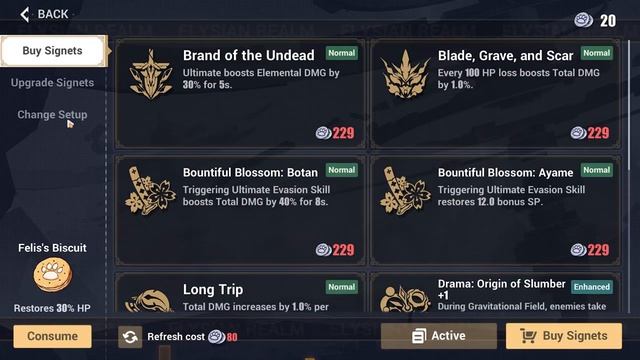Open the Change Setup tab

point(52,115)
